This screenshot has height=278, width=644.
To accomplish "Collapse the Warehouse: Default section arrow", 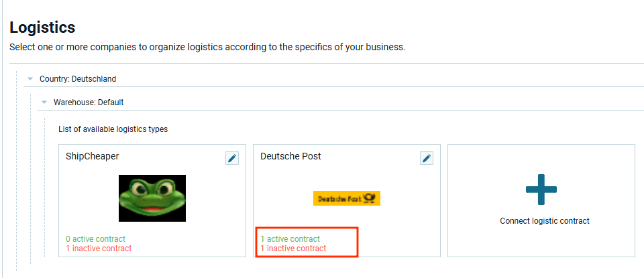I will pos(44,102).
